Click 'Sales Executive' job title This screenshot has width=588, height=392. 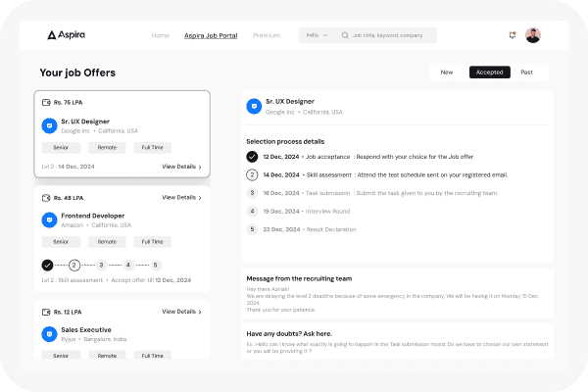86,329
